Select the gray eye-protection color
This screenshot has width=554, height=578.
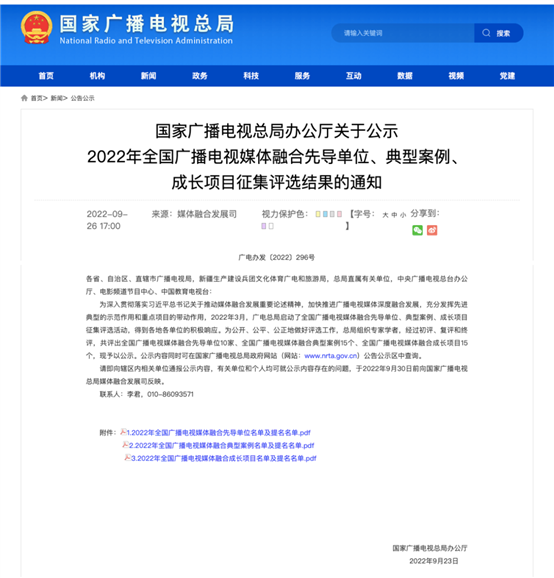point(332,214)
